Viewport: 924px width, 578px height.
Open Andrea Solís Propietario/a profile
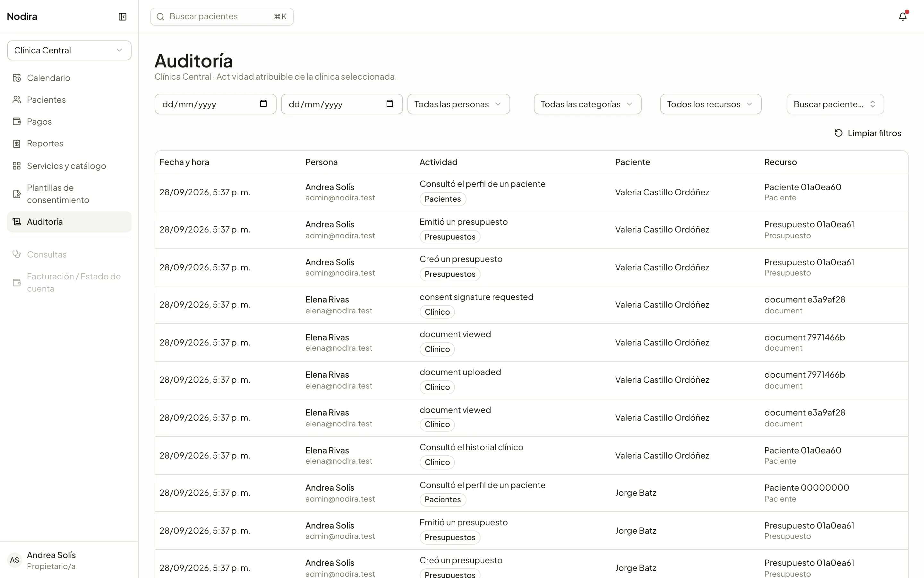pyautogui.click(x=69, y=560)
